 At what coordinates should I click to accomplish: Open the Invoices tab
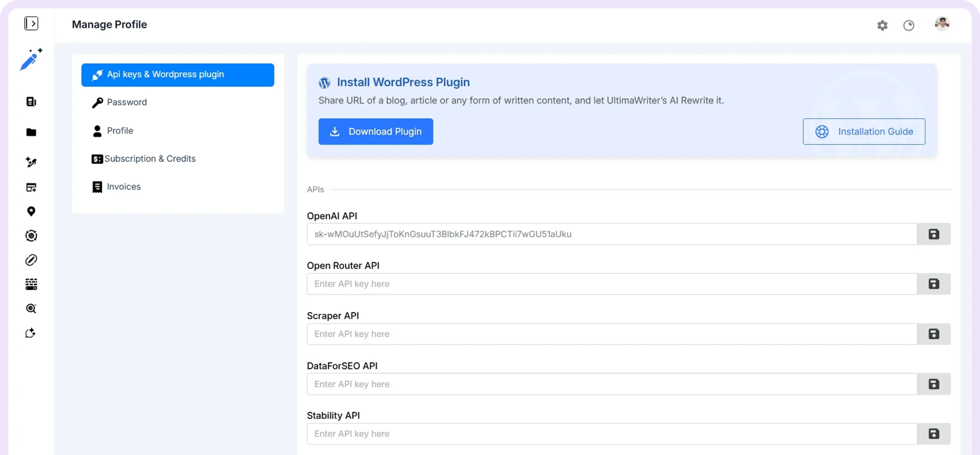click(178, 186)
